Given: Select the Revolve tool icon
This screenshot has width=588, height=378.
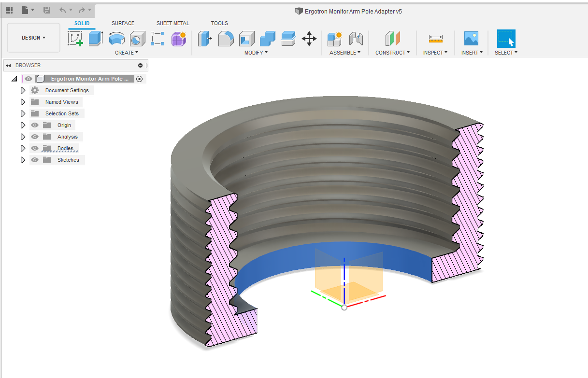Looking at the screenshot, I should click(116, 38).
